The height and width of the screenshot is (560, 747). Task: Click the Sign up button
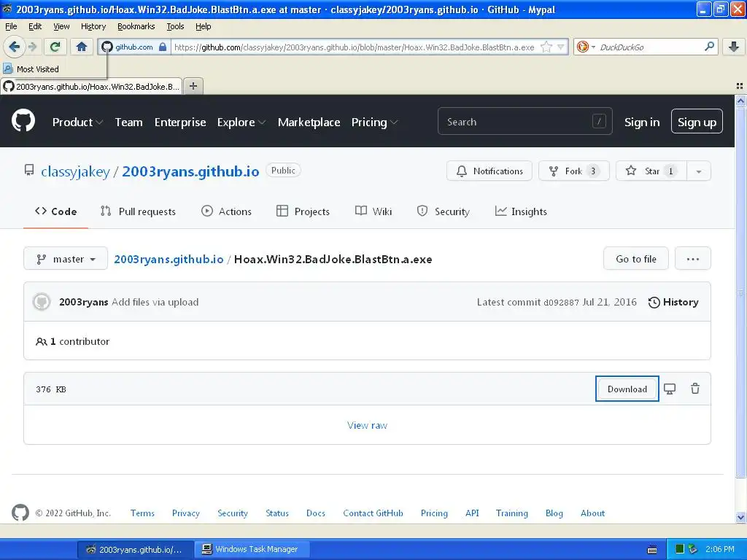tap(697, 122)
